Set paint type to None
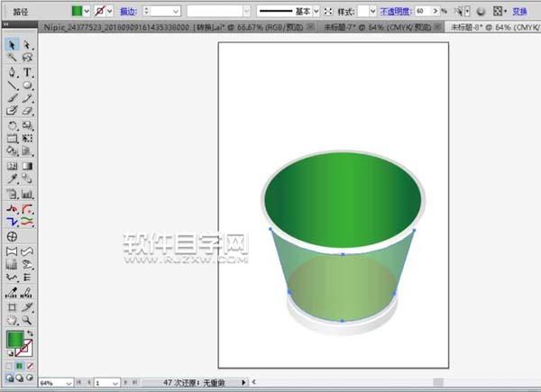The width and height of the screenshot is (541, 392). [30, 366]
